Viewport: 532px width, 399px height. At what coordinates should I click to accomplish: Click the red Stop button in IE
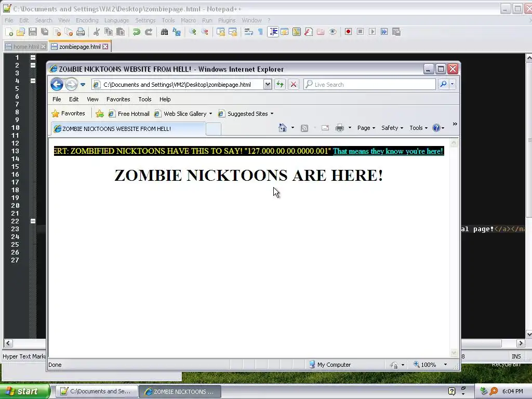tap(294, 85)
